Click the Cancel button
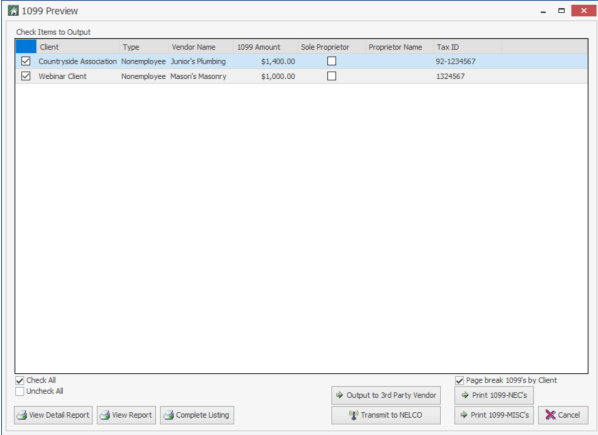The width and height of the screenshot is (598, 435). 563,415
